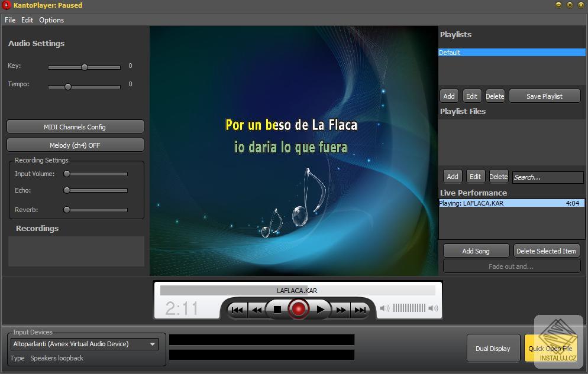Click Save Playlist button
This screenshot has height=374, width=588.
(x=544, y=96)
